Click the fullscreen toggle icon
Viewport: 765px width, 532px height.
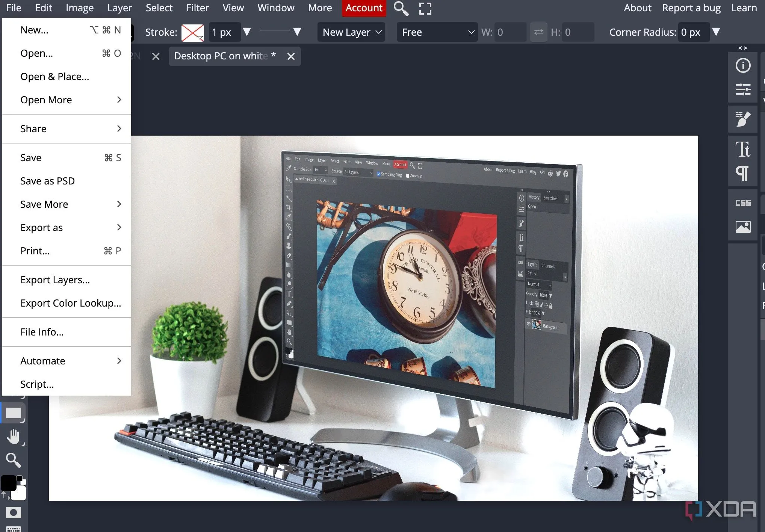425,8
